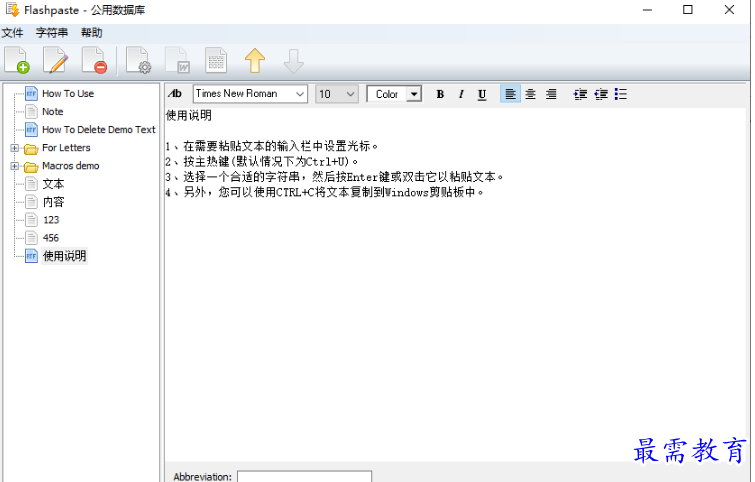This screenshot has width=755, height=482.
Task: Expand the For Letters folder
Action: (14, 148)
